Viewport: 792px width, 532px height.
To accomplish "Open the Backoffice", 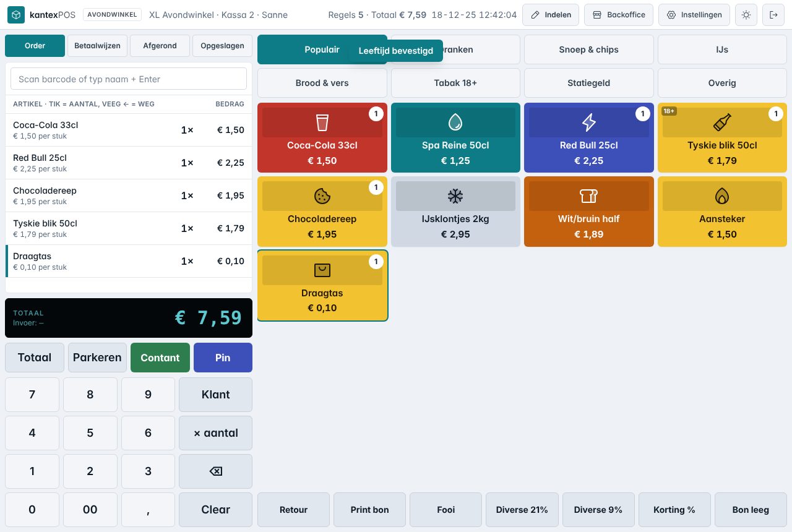I will tap(619, 15).
